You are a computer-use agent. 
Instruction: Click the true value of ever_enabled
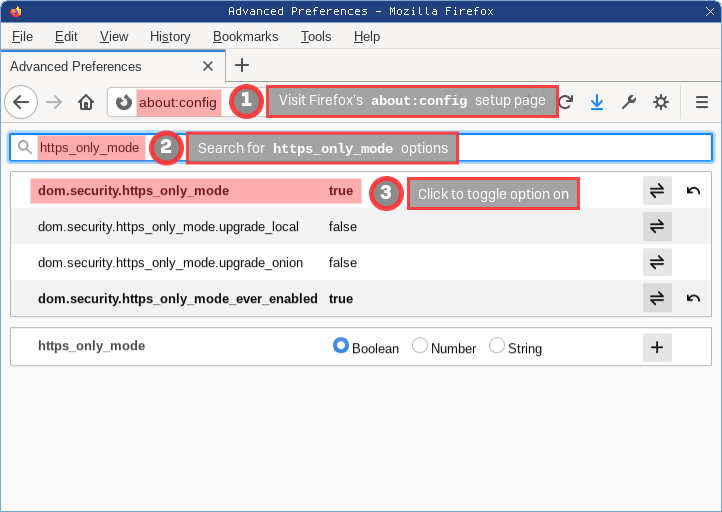pyautogui.click(x=341, y=298)
